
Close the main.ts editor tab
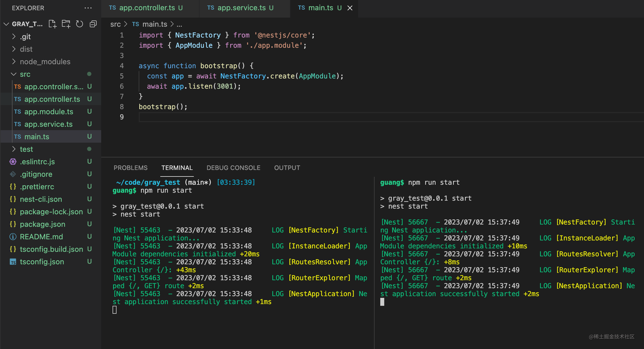point(350,8)
